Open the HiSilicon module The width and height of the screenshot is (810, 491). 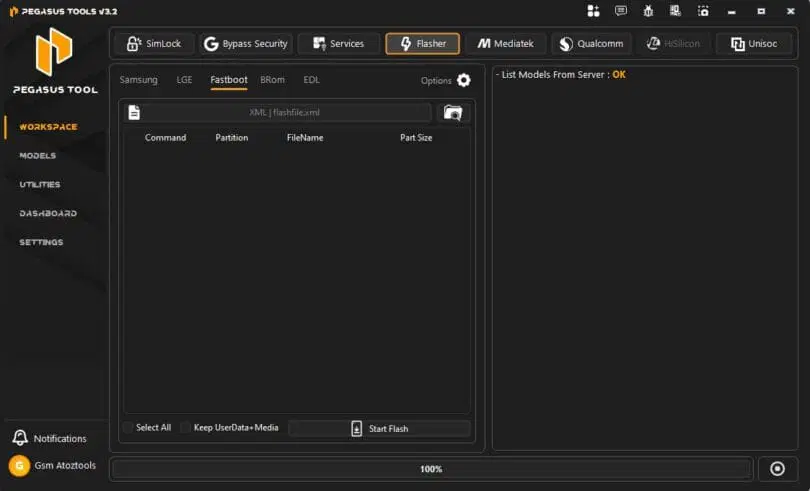click(673, 44)
